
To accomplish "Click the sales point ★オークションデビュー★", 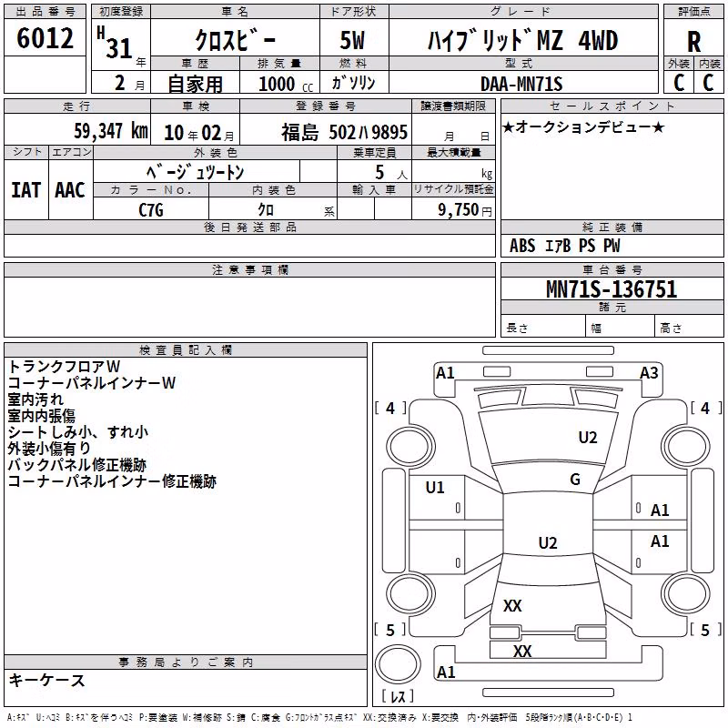I will pyautogui.click(x=583, y=126).
